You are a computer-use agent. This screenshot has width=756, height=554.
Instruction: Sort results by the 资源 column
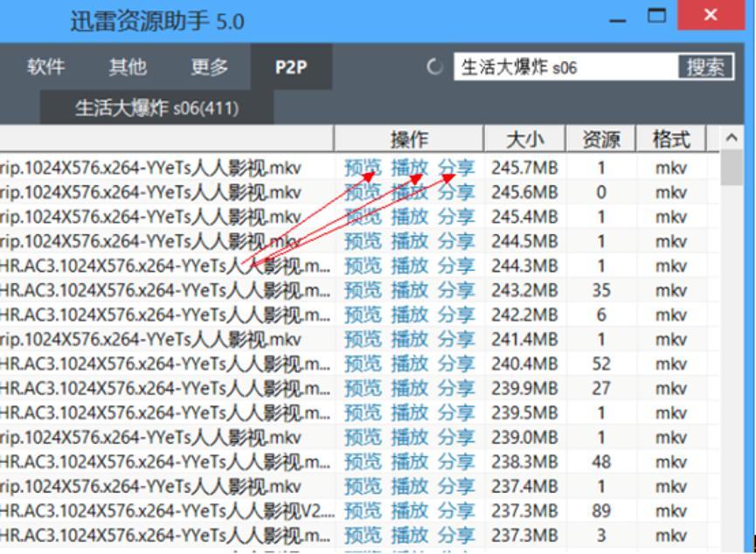click(x=601, y=138)
